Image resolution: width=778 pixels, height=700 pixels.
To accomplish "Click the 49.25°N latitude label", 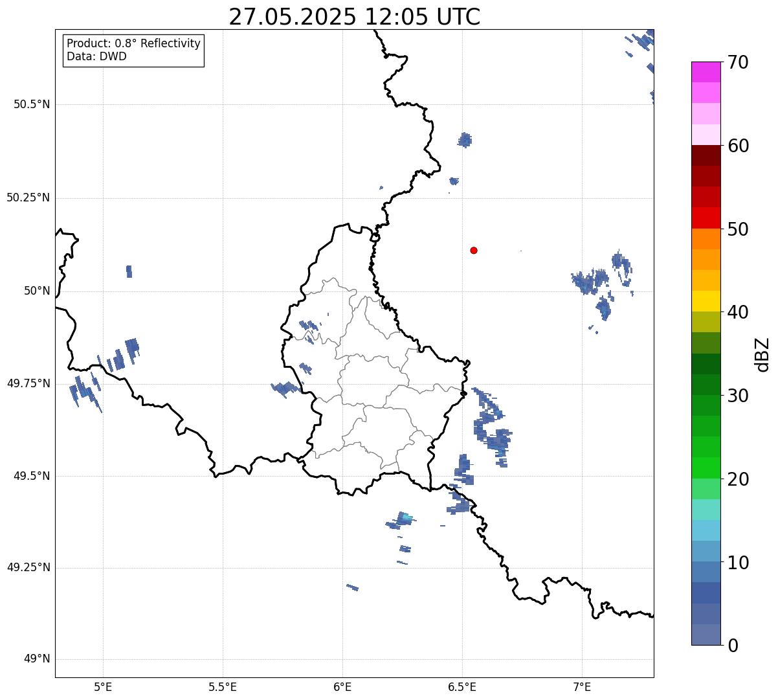I will 28,567.
